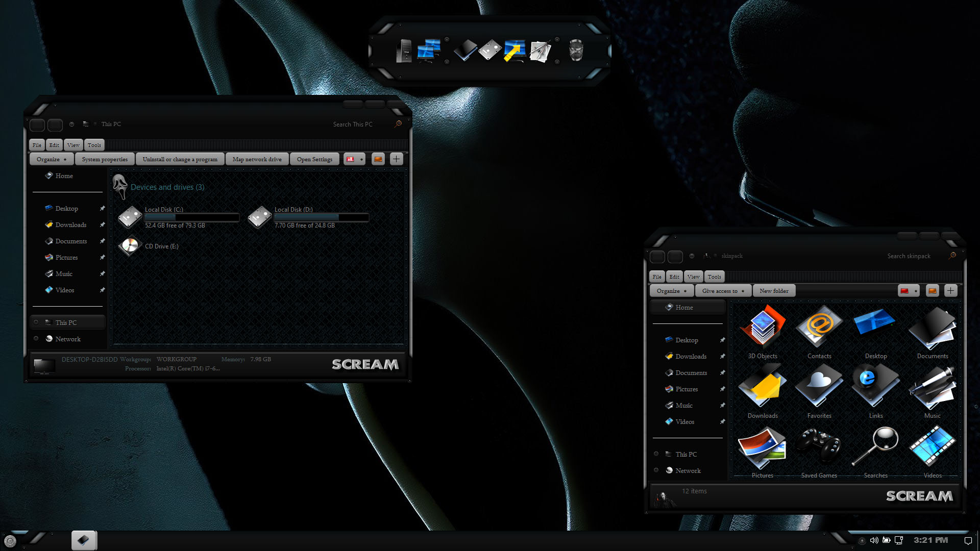Click the volume speaker icon in system tray
Screen dimensions: 980x551
click(x=874, y=540)
